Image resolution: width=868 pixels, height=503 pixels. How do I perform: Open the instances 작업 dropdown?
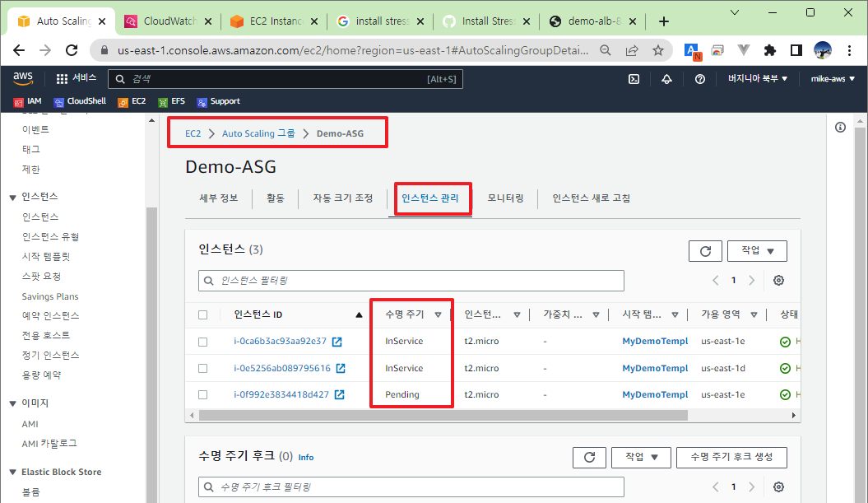[757, 251]
